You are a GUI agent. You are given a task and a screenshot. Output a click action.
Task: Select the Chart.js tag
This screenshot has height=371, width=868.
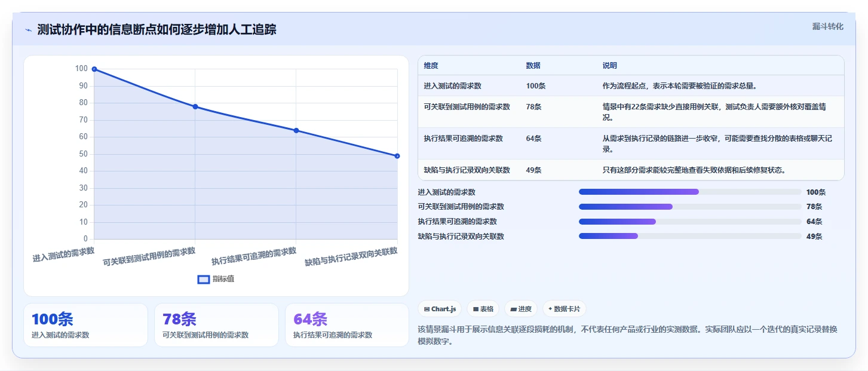(x=440, y=309)
